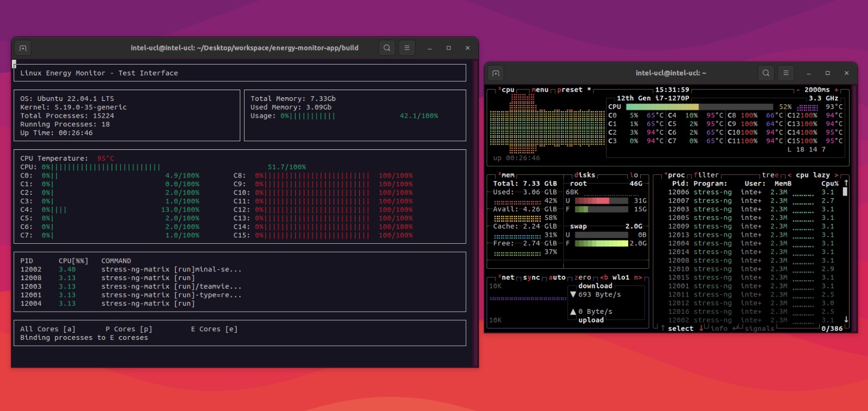Click the btop total CPU usage bar
The width and height of the screenshot is (868, 411).
700,107
